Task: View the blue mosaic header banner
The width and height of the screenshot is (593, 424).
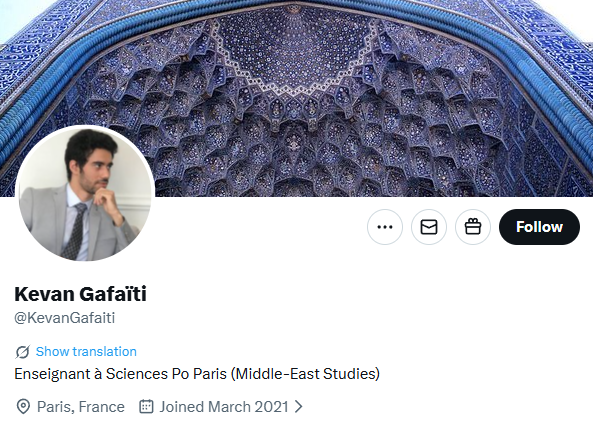Action: point(296,98)
